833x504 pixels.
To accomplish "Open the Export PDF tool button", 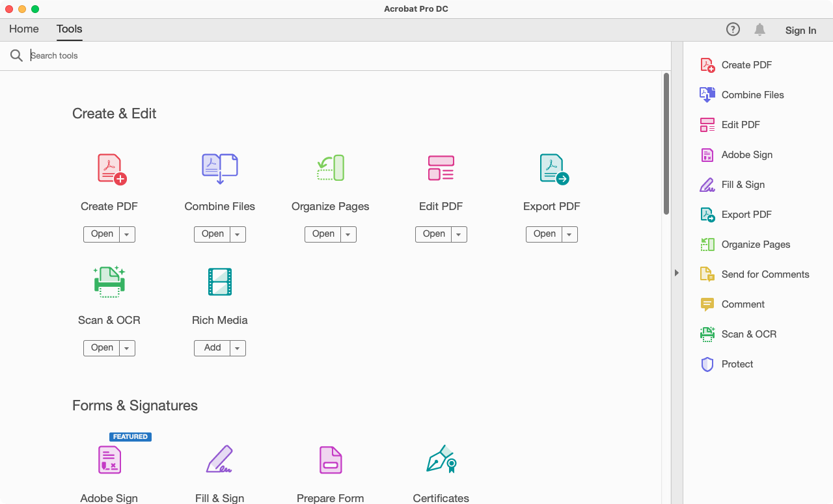I will pos(544,234).
